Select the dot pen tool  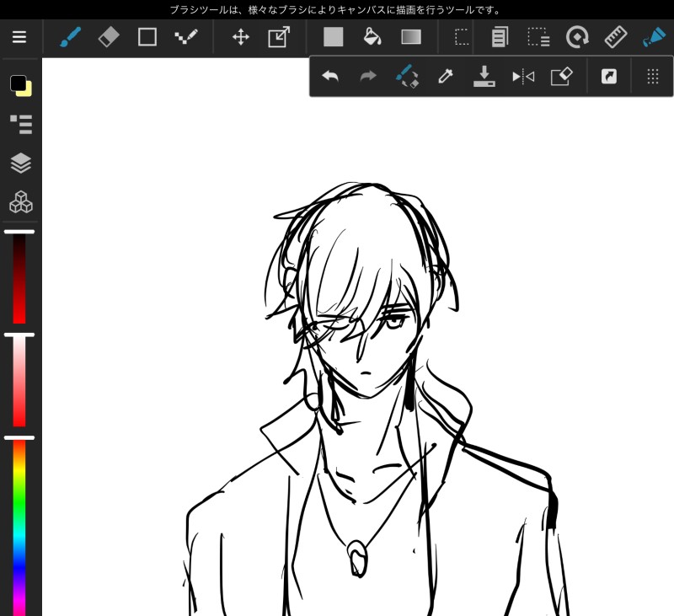(x=186, y=37)
